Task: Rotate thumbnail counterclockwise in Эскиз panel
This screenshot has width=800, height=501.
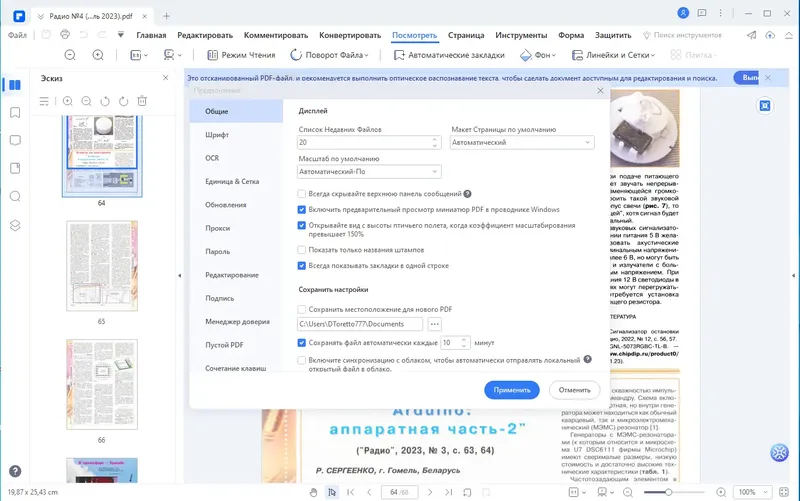Action: 105,101
